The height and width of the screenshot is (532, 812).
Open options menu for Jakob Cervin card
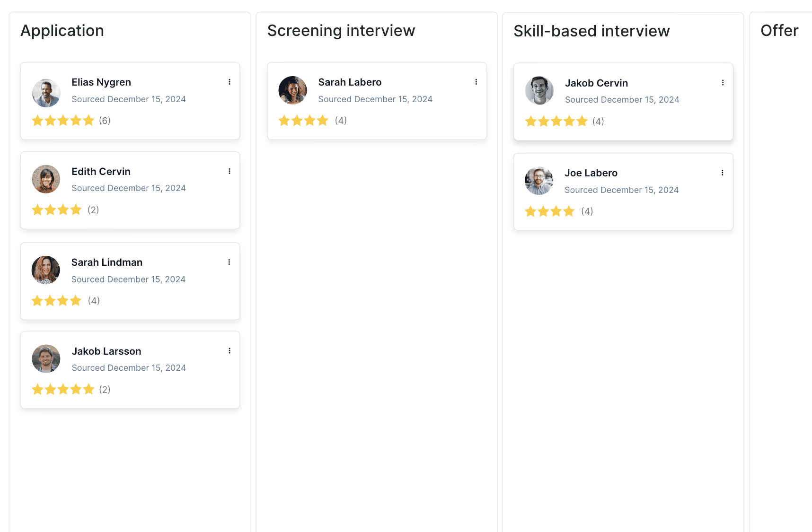click(723, 83)
